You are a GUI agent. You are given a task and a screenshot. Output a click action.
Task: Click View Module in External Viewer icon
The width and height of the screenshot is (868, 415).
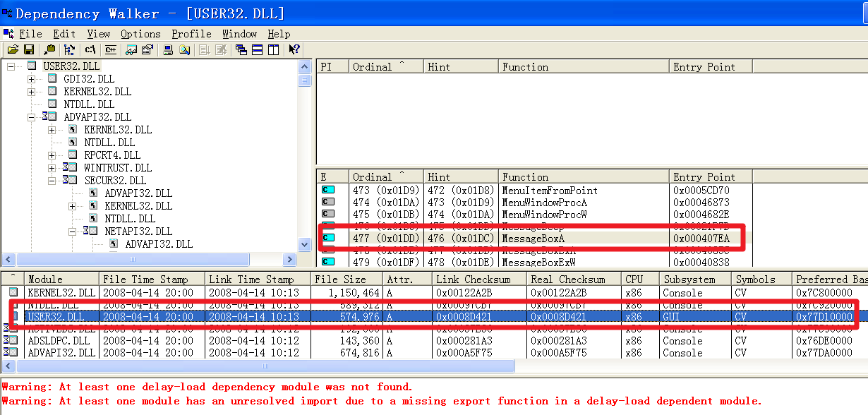tap(131, 49)
